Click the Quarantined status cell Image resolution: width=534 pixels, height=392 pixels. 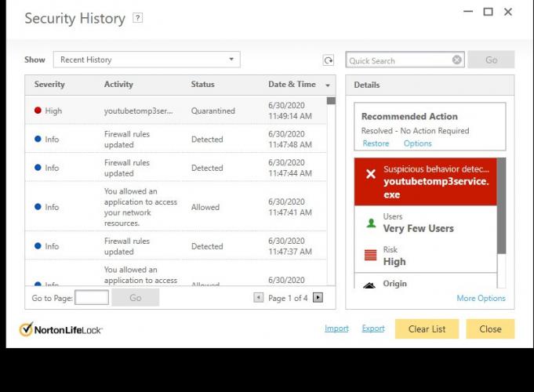click(x=213, y=111)
